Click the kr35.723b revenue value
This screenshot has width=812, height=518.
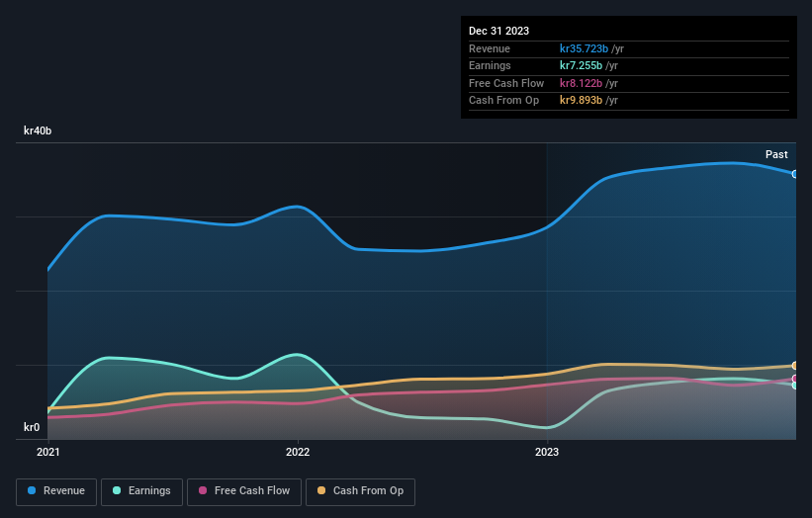tap(584, 48)
